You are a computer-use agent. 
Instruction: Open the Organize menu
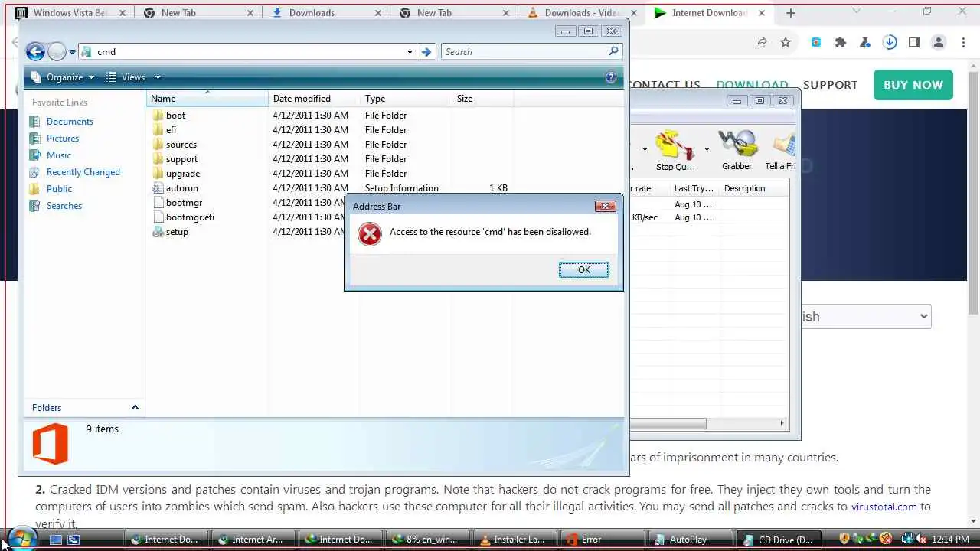click(63, 77)
